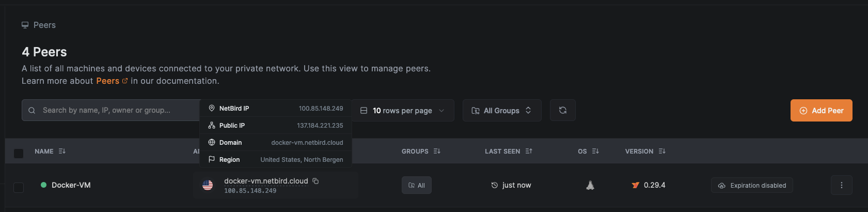Click the just now last seen text

[x=516, y=185]
